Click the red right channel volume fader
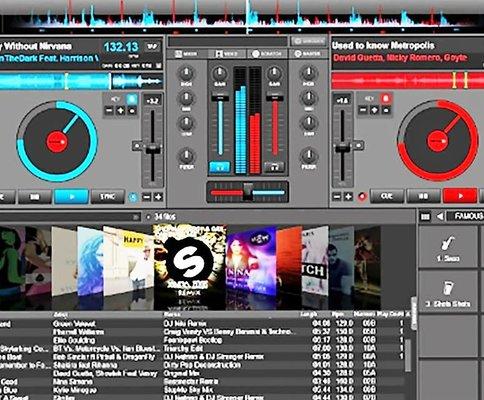Screen dimensions: 484x400 point(275,98)
